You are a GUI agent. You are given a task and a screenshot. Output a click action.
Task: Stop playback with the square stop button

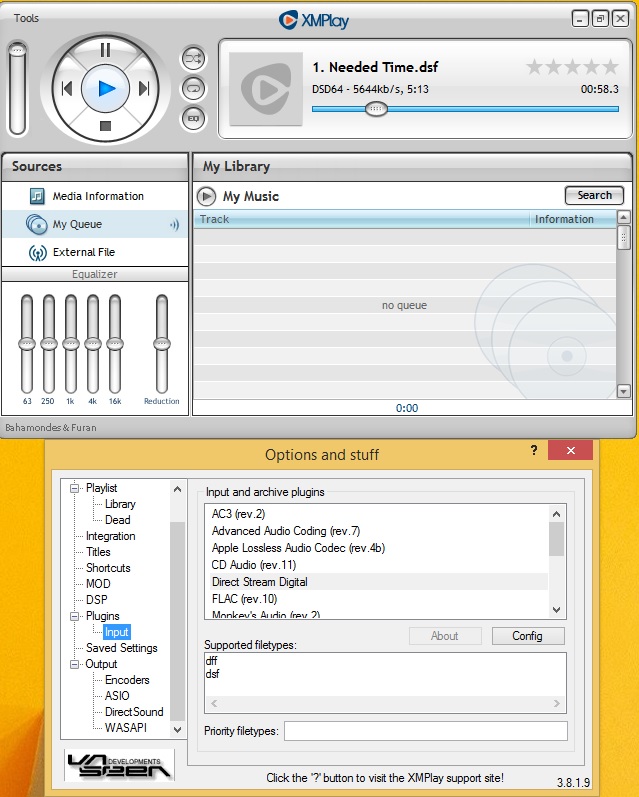tap(105, 126)
